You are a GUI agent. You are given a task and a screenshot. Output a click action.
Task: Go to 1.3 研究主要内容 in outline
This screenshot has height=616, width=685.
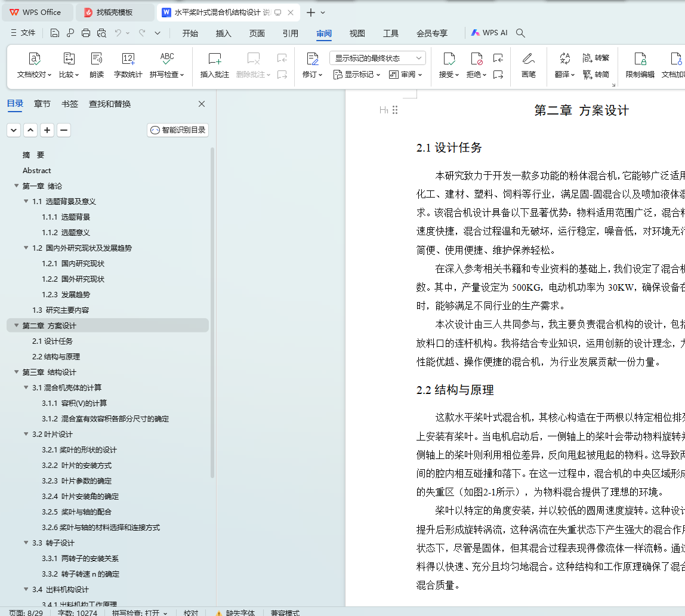60,310
